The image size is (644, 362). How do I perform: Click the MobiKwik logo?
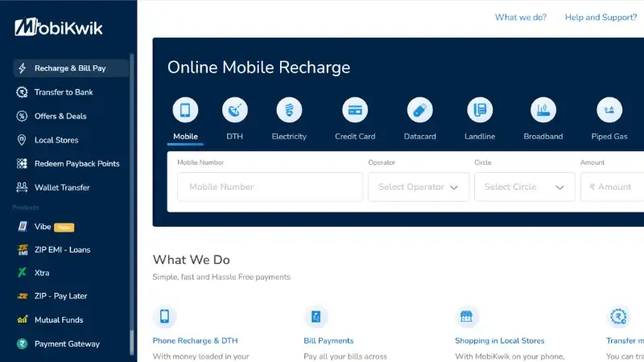click(x=58, y=27)
